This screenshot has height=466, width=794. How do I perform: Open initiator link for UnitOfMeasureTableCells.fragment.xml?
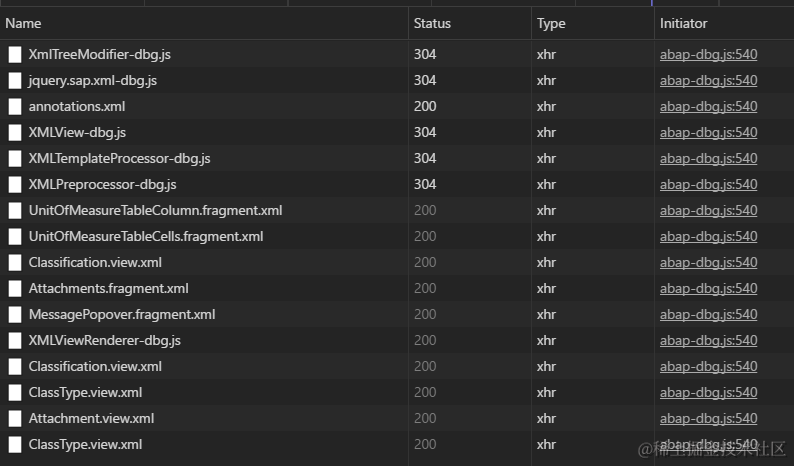tap(708, 237)
